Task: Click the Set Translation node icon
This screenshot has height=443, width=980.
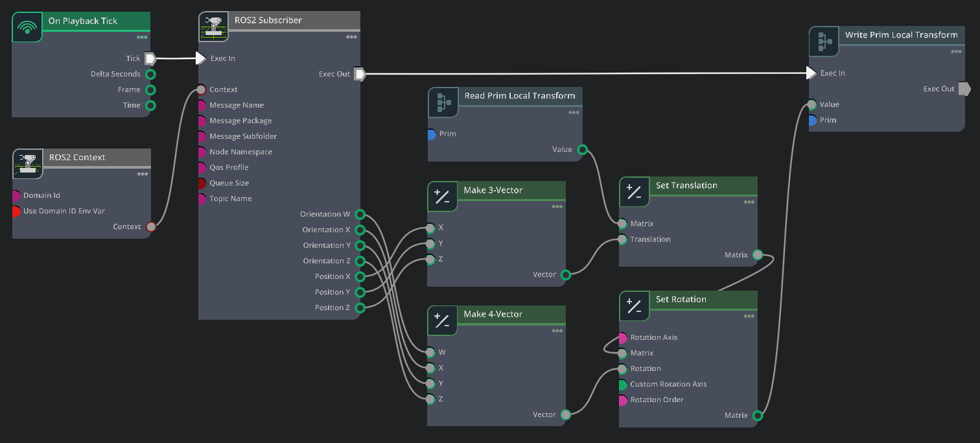Action: click(x=634, y=192)
